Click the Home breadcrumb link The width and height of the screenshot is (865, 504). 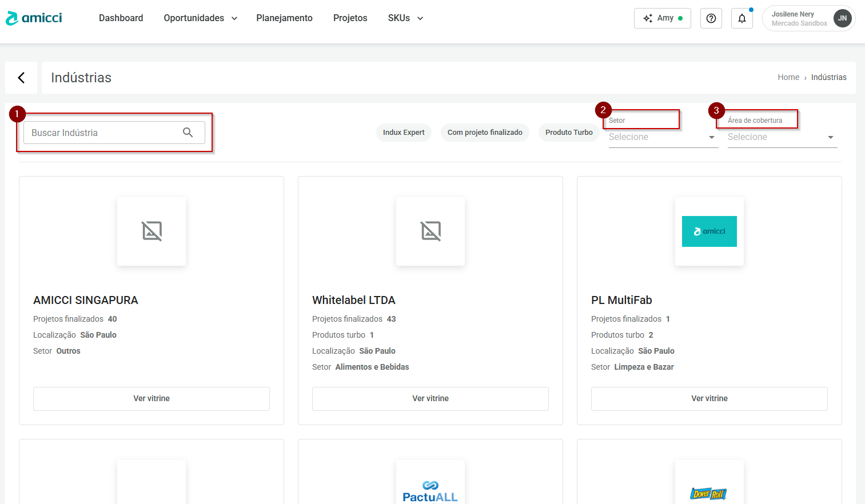point(788,77)
